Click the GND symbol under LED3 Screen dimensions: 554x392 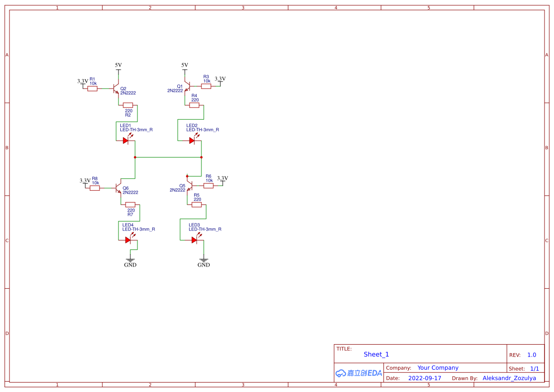[x=203, y=260]
